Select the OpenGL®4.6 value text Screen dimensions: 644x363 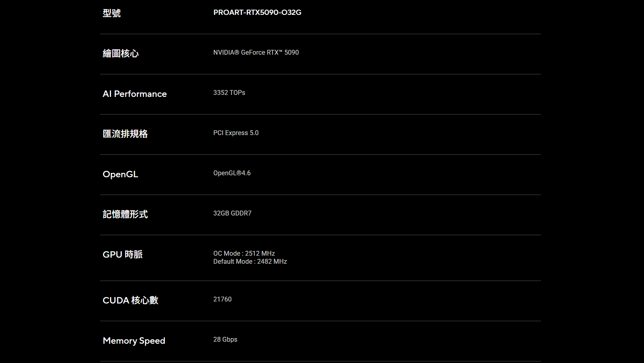click(x=232, y=173)
